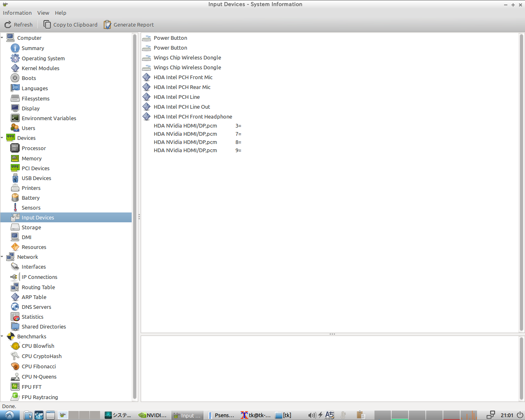Collapse the Computer tree section
Viewport: 525px width, 420px height.
click(x=2, y=38)
